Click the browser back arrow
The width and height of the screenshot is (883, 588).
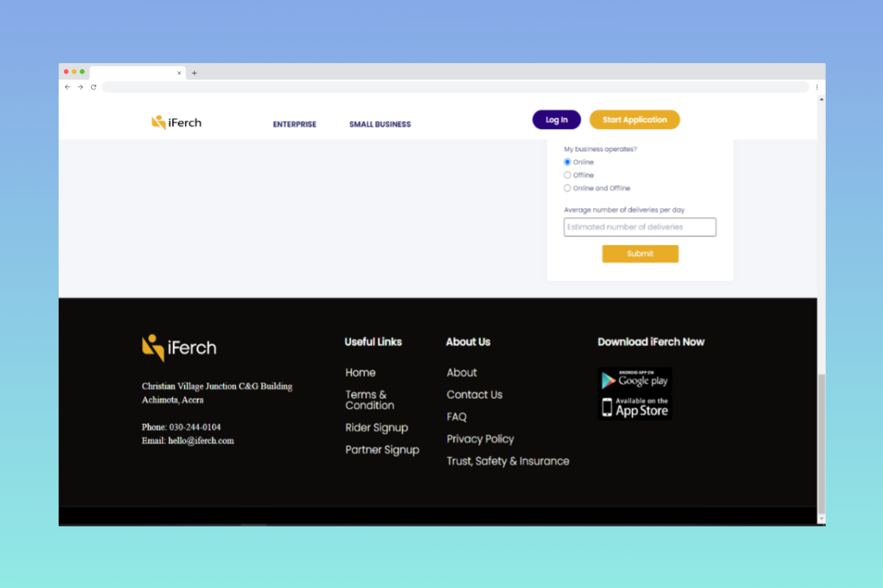pos(68,87)
